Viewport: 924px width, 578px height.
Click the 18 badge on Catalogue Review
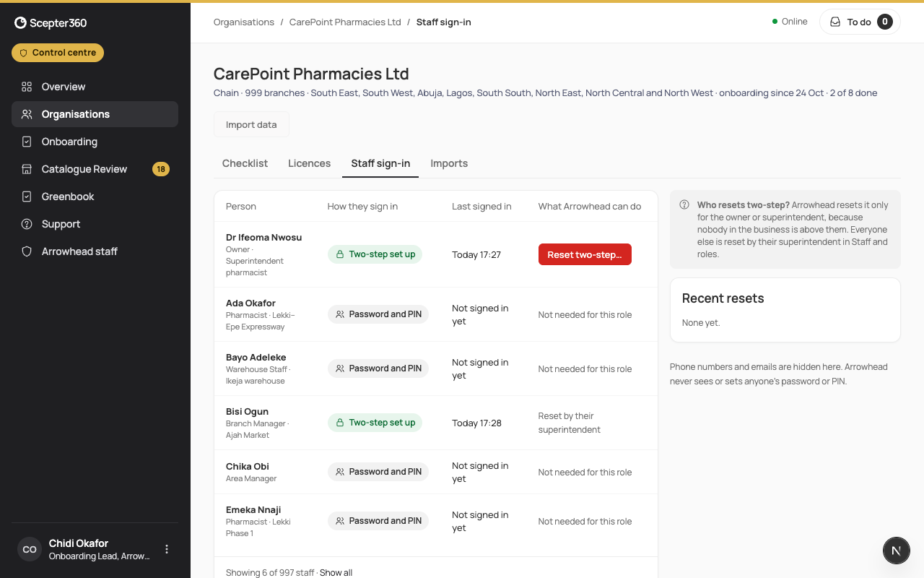161,169
